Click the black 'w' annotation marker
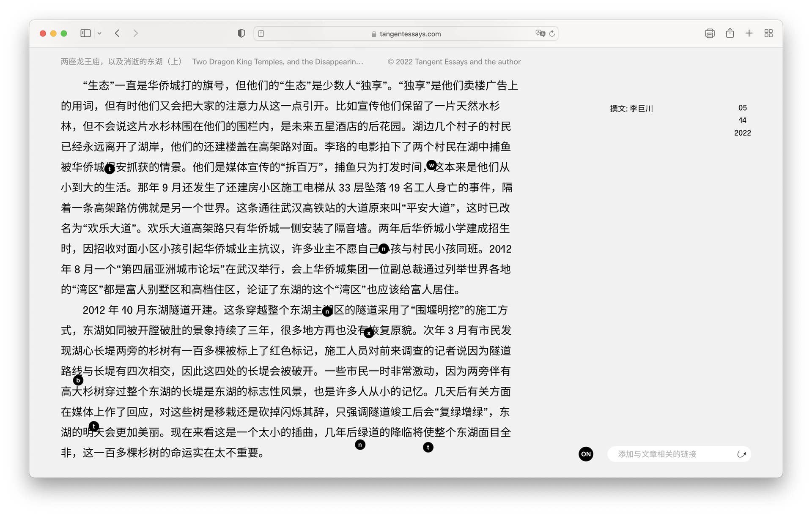Viewport: 812px width, 516px height. [431, 165]
